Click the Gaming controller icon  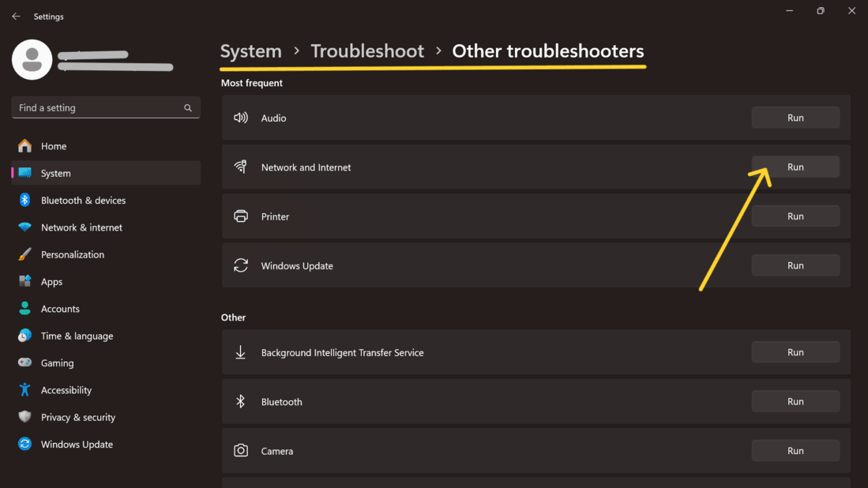click(x=25, y=363)
